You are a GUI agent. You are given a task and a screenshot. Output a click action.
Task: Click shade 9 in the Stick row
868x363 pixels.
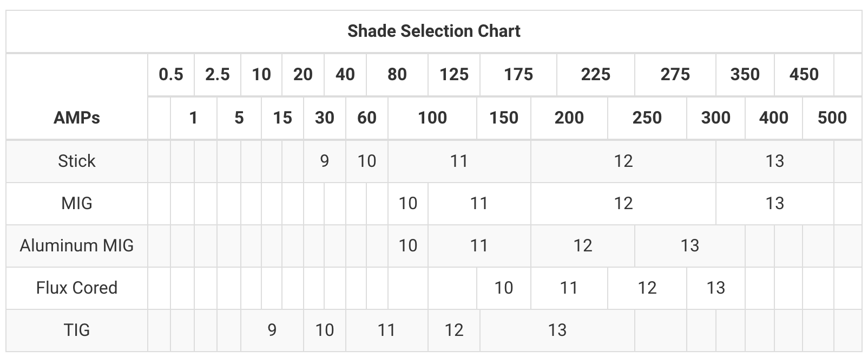(324, 161)
